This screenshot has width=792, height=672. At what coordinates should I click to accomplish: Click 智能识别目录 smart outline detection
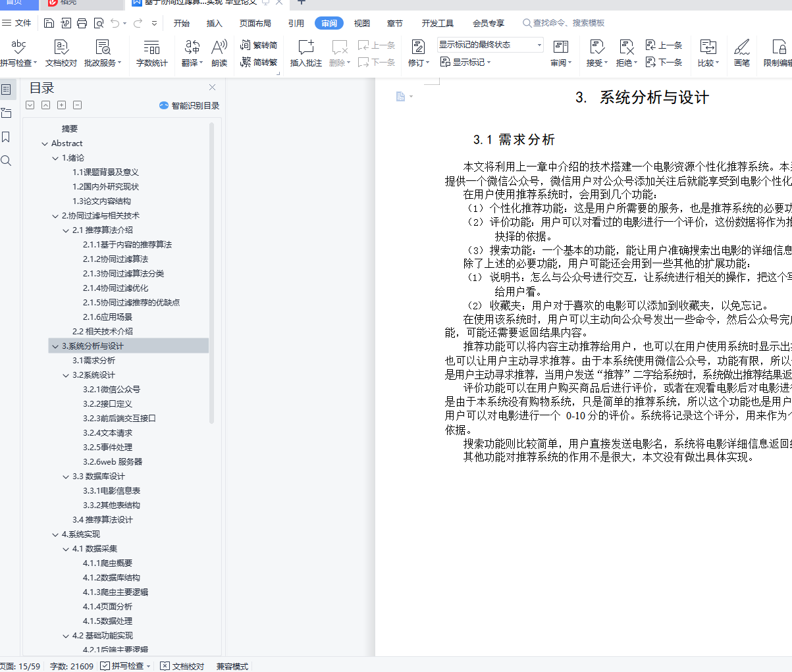[190, 105]
